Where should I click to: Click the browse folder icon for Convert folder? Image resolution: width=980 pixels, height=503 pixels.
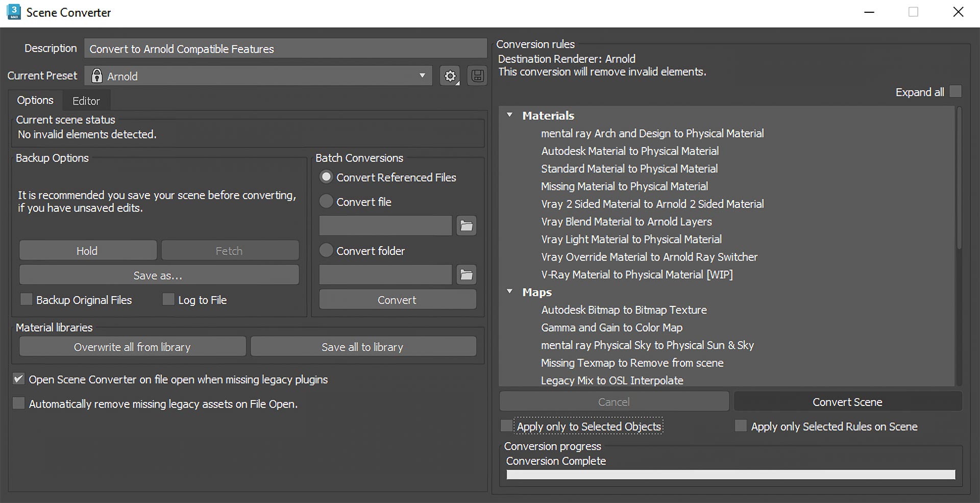(x=466, y=275)
